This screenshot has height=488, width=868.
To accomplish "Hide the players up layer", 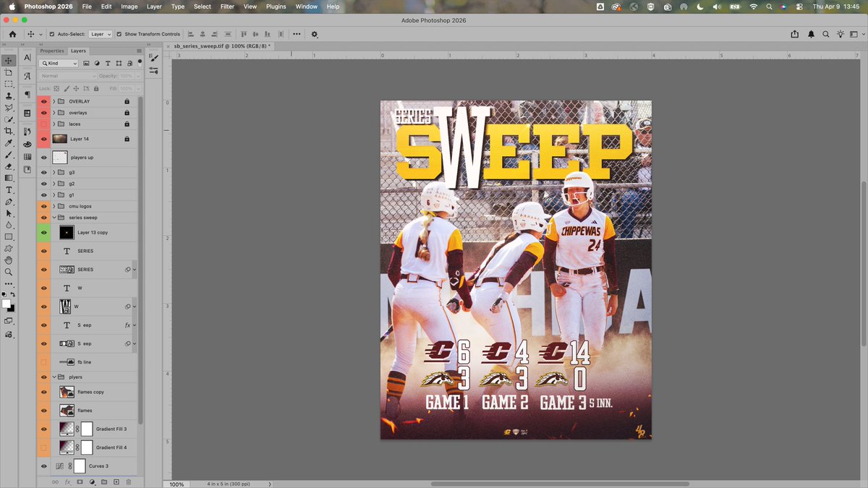I will [44, 157].
